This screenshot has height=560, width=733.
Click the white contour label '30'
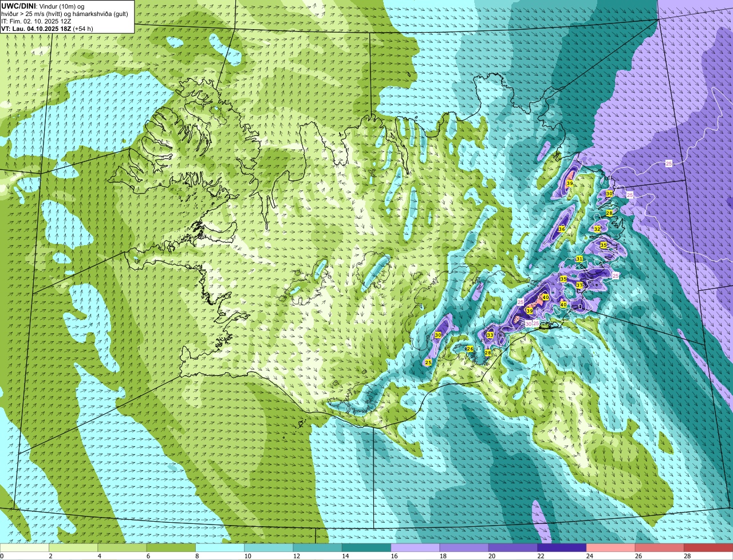pyautogui.click(x=529, y=324)
